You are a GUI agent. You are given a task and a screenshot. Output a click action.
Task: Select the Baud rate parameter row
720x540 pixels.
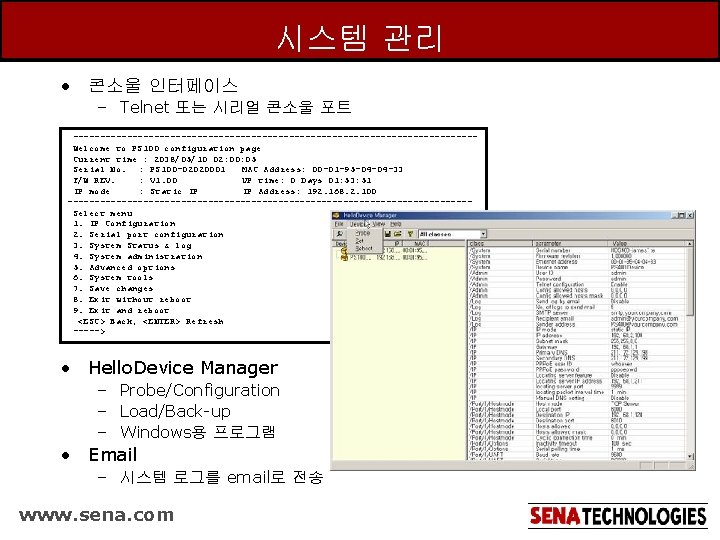(x=578, y=455)
